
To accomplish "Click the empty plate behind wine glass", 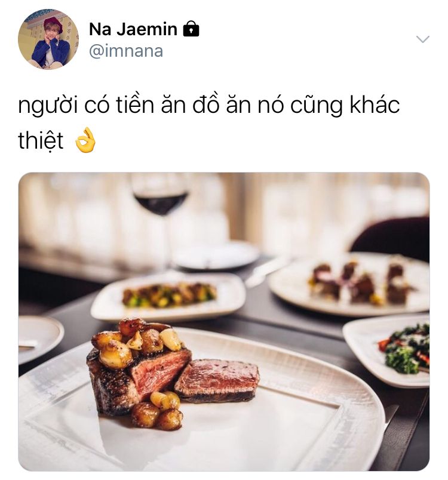I will [216, 256].
